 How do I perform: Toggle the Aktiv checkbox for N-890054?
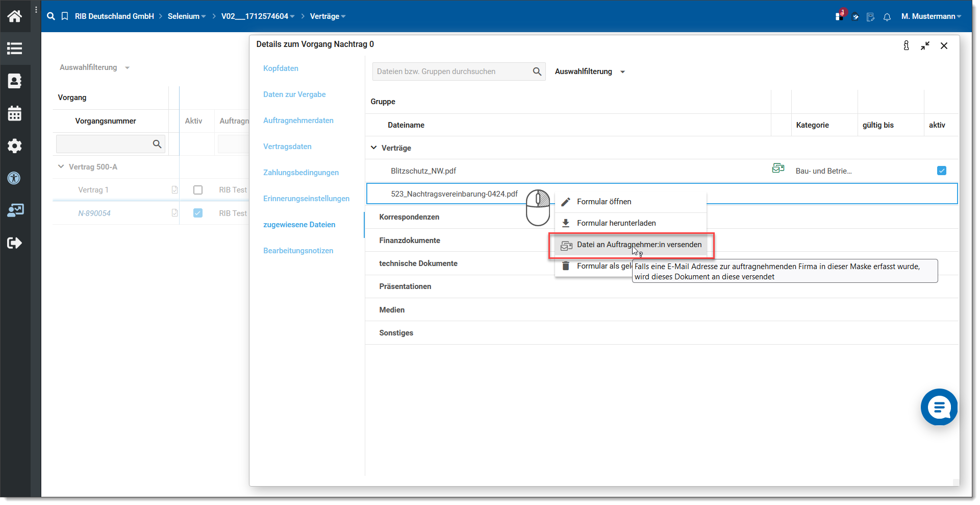click(x=198, y=213)
